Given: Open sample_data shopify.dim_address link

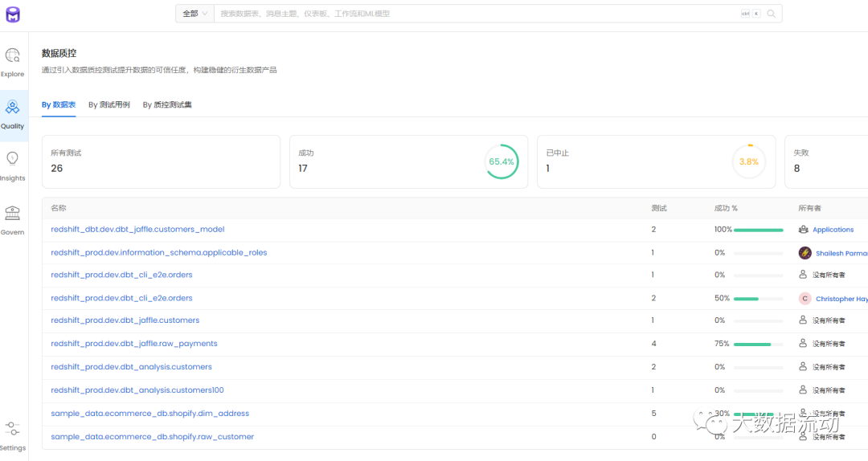Looking at the screenshot, I should [x=150, y=413].
